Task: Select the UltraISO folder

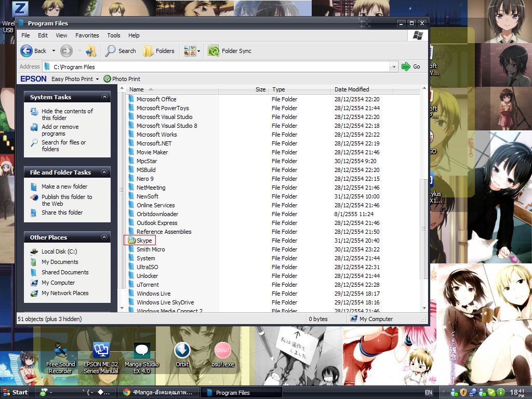Action: 147,267
